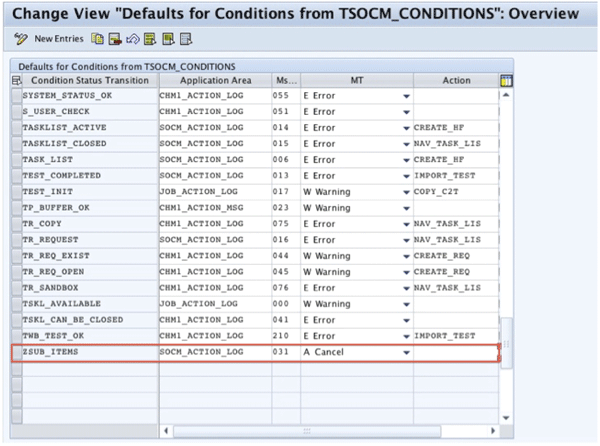Open MT dropdown for TWB_TEST_OK row

coord(406,337)
